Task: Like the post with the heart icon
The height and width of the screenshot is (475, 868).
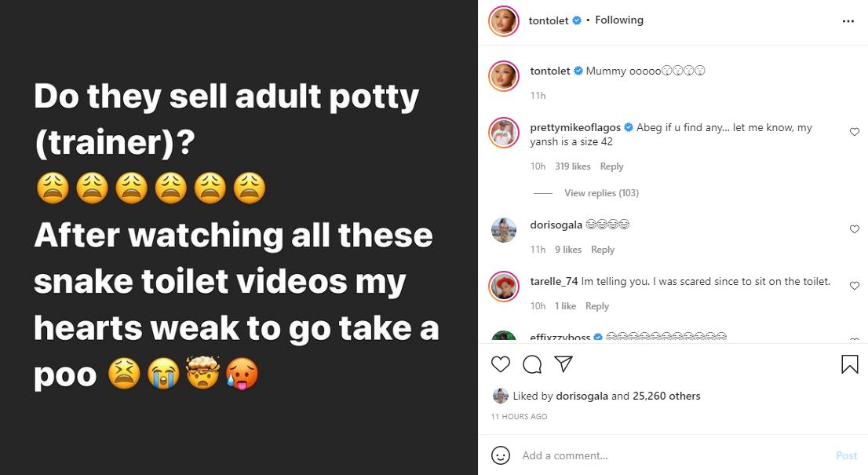Action: pyautogui.click(x=500, y=364)
